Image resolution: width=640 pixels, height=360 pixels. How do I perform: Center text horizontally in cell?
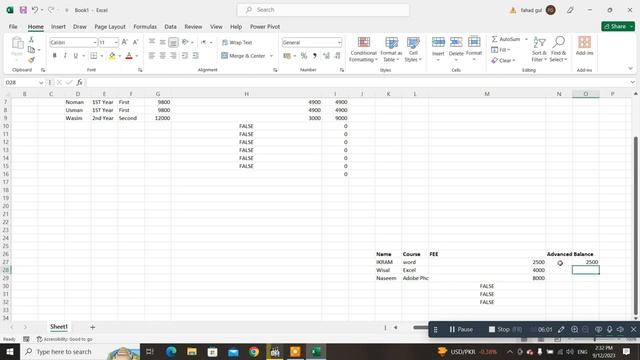tap(162, 56)
